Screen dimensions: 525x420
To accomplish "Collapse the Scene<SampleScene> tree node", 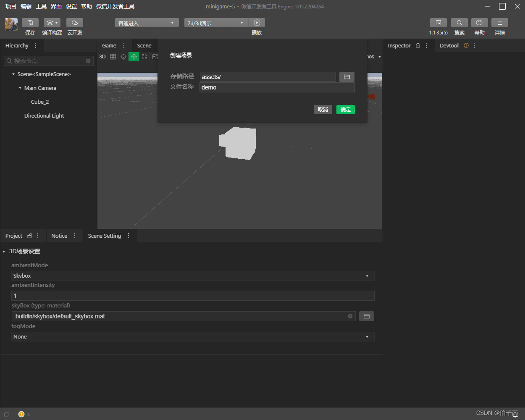I will pyautogui.click(x=13, y=74).
